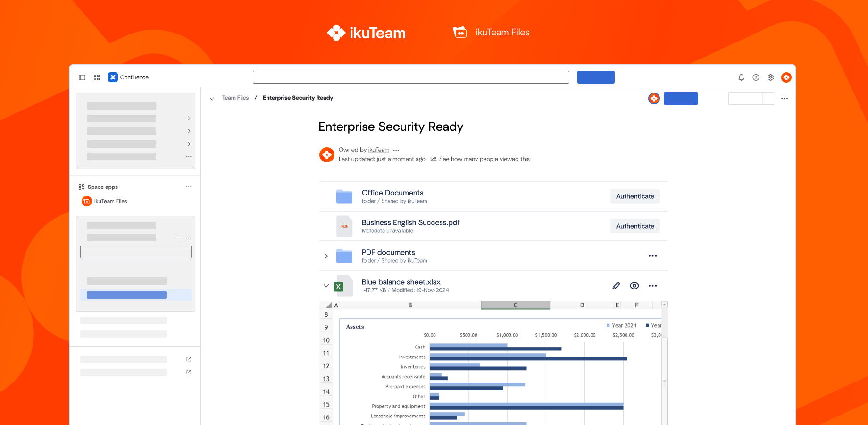This screenshot has width=868, height=425.
Task: Click the Confluence logo icon
Action: (x=113, y=77)
